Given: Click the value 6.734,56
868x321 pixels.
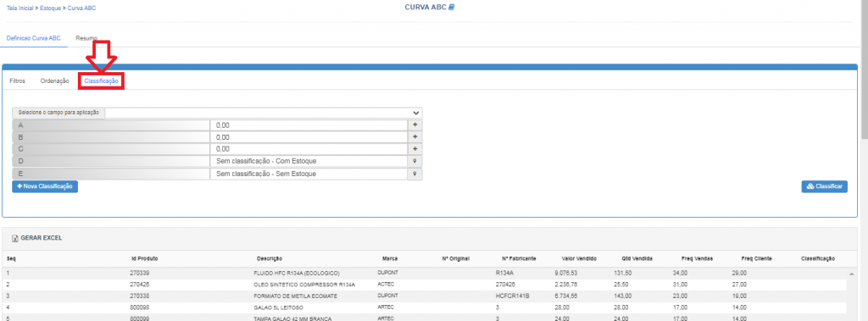Looking at the screenshot, I should click(x=565, y=296).
